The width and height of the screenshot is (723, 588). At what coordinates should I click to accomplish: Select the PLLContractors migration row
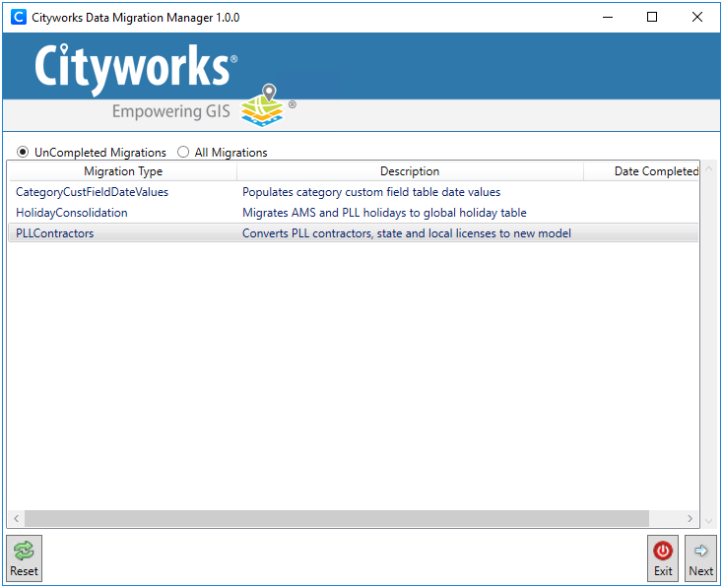[x=55, y=233]
